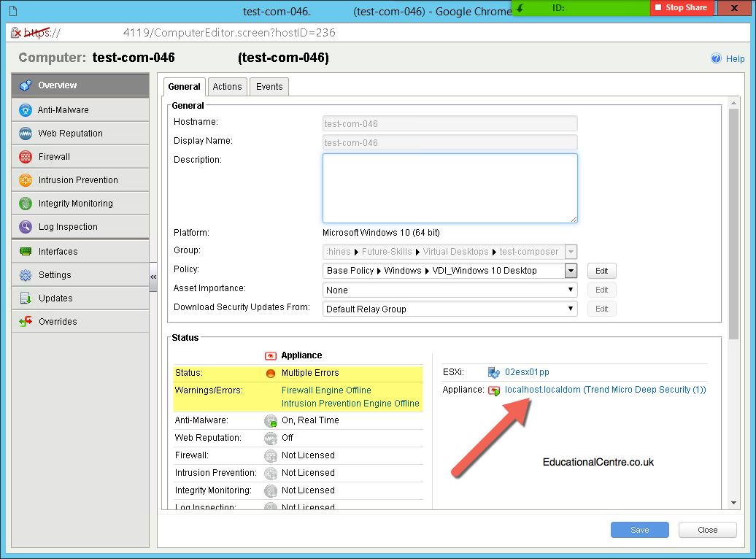Image resolution: width=756 pixels, height=559 pixels.
Task: Select the Log Inspection magnifier icon
Action: pos(26,227)
